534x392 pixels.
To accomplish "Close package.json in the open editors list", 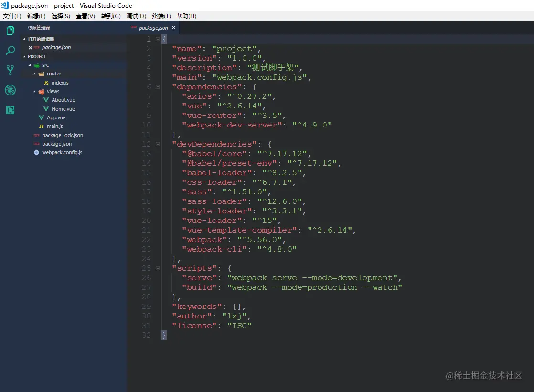I will tap(30, 48).
